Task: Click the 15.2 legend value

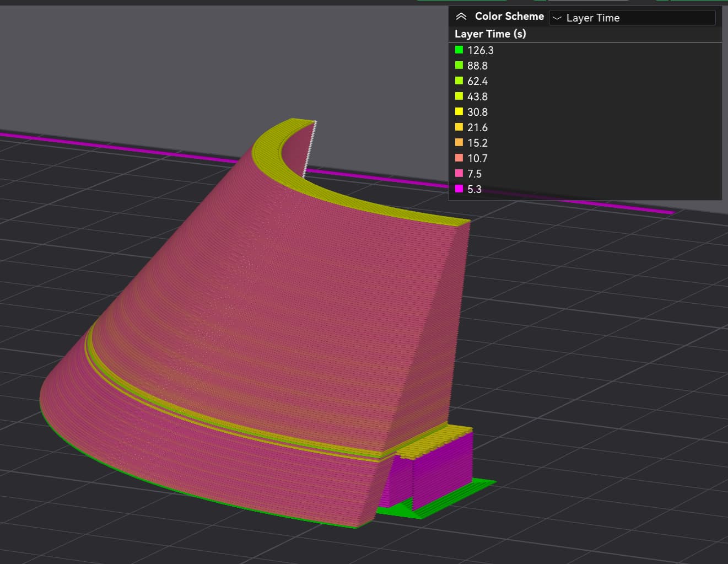Action: (477, 143)
